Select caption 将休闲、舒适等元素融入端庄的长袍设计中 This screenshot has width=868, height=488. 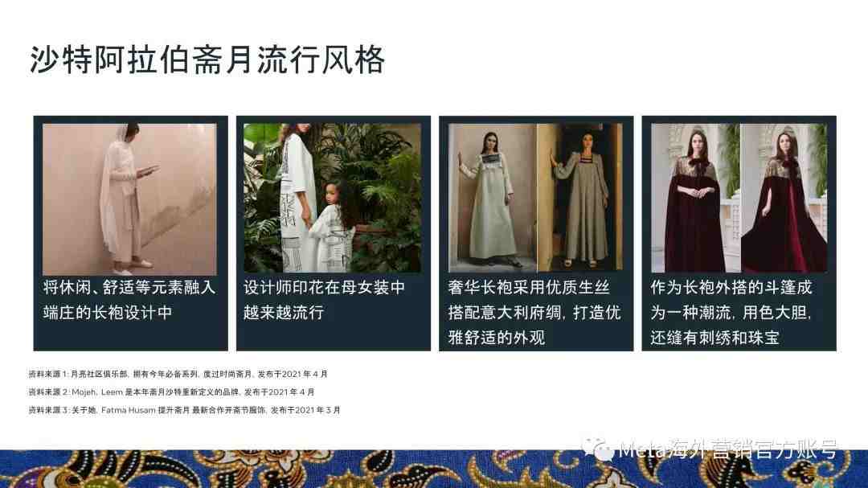[129, 300]
